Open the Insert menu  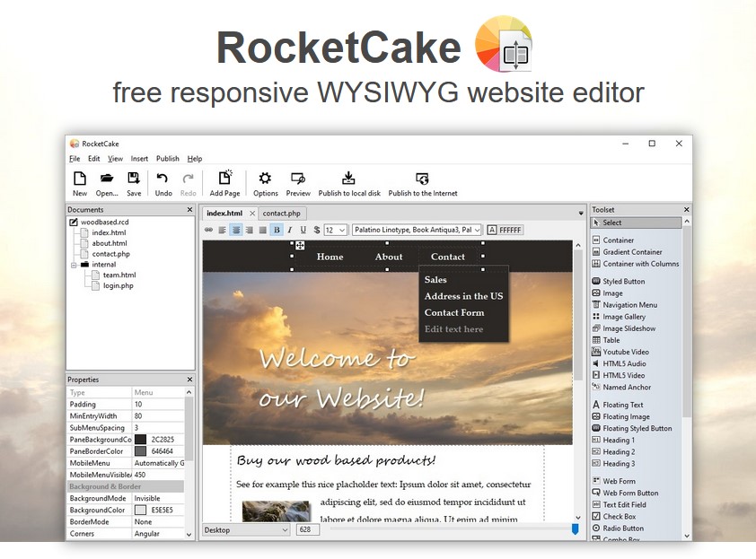click(139, 159)
